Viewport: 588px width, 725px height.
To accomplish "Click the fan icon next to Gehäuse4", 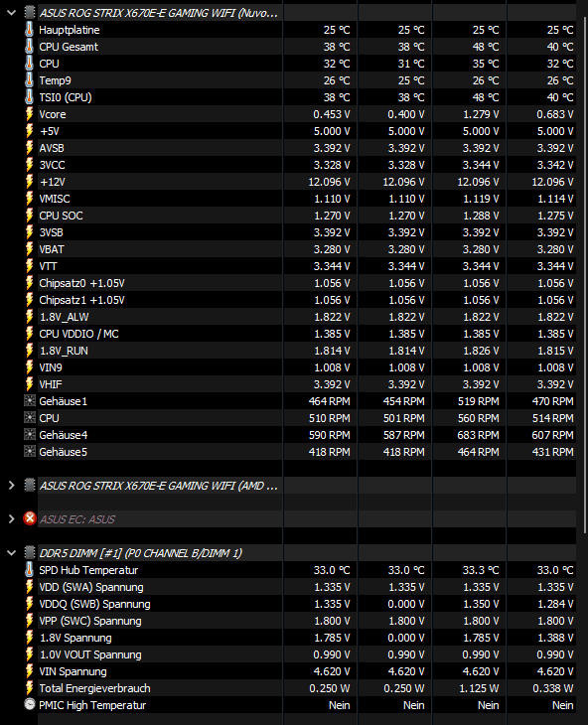I will pos(30,435).
